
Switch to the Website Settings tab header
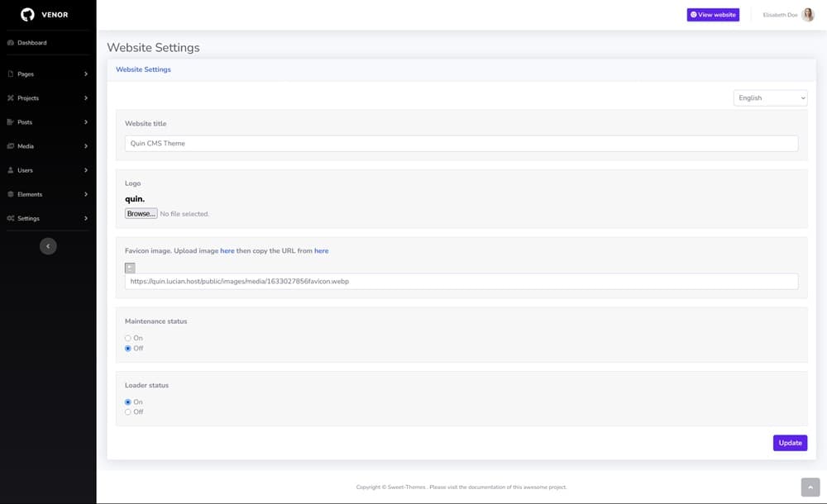[x=143, y=69]
